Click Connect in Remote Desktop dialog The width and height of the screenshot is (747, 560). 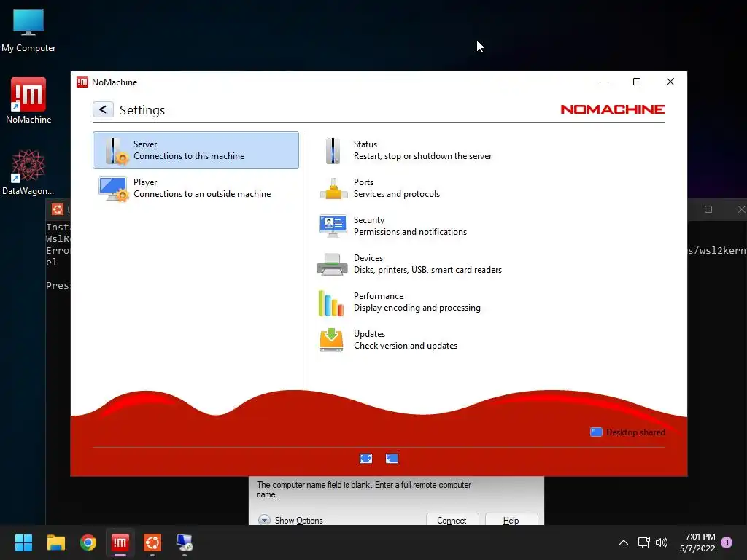point(452,519)
